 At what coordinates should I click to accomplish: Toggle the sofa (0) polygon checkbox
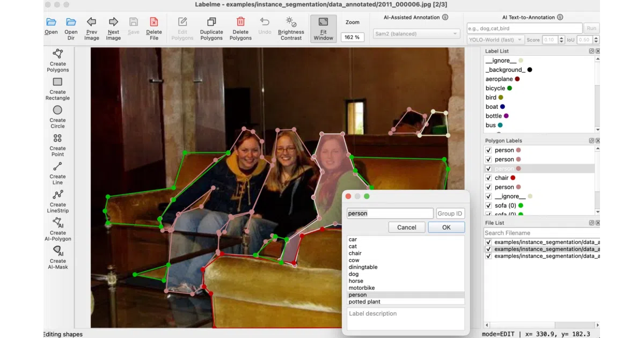(488, 205)
